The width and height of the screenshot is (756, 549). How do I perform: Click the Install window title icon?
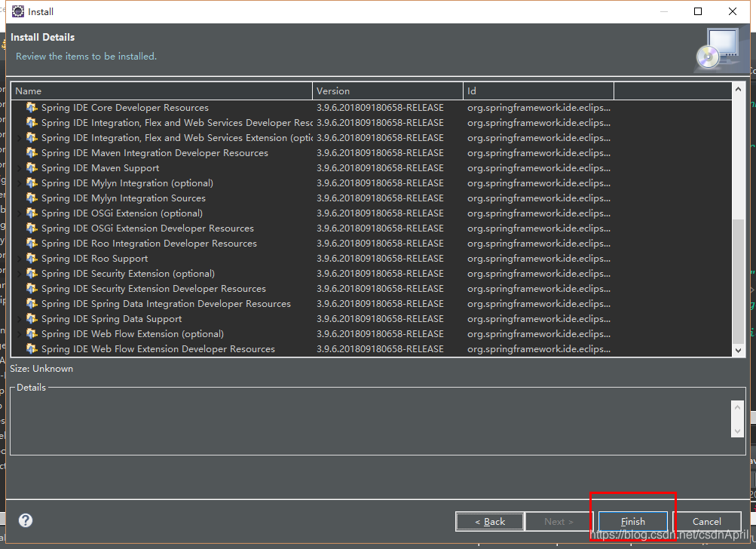(x=18, y=11)
